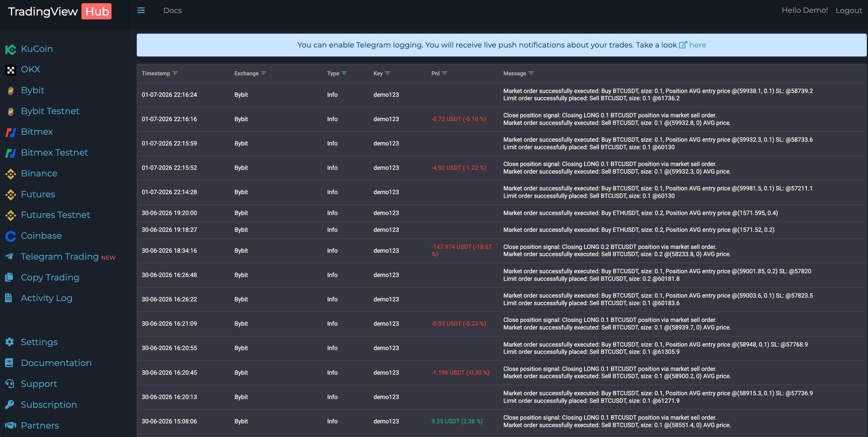Open the Subscription page

(x=48, y=405)
